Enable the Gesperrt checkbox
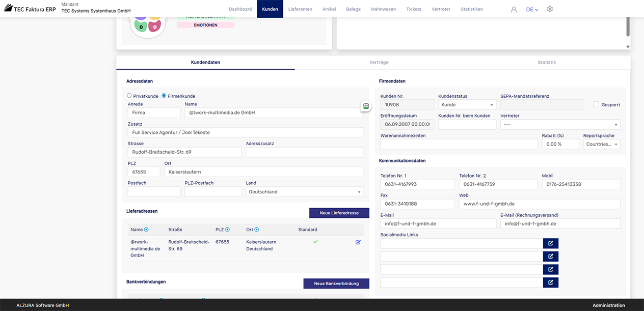The height and width of the screenshot is (311, 644). 596,104
